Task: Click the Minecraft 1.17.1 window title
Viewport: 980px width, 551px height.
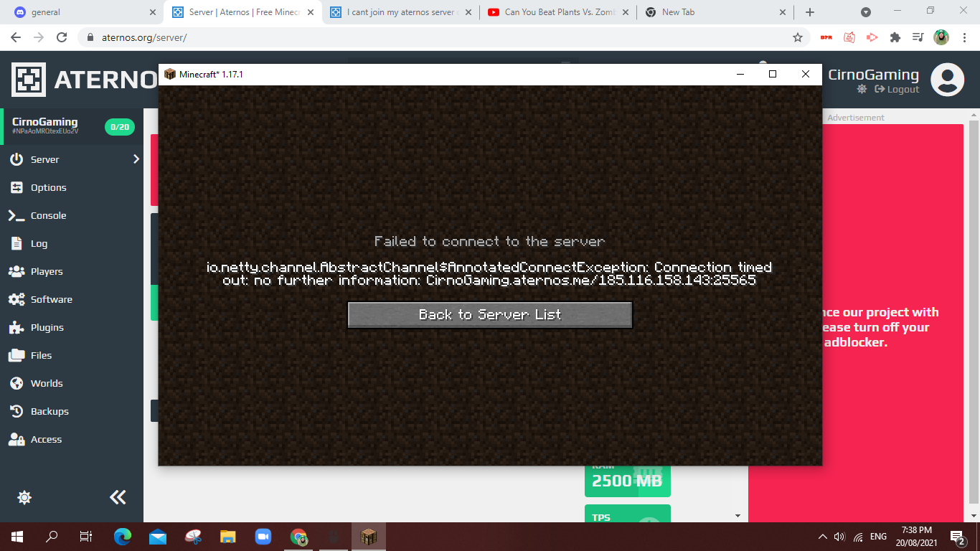Action: click(211, 74)
